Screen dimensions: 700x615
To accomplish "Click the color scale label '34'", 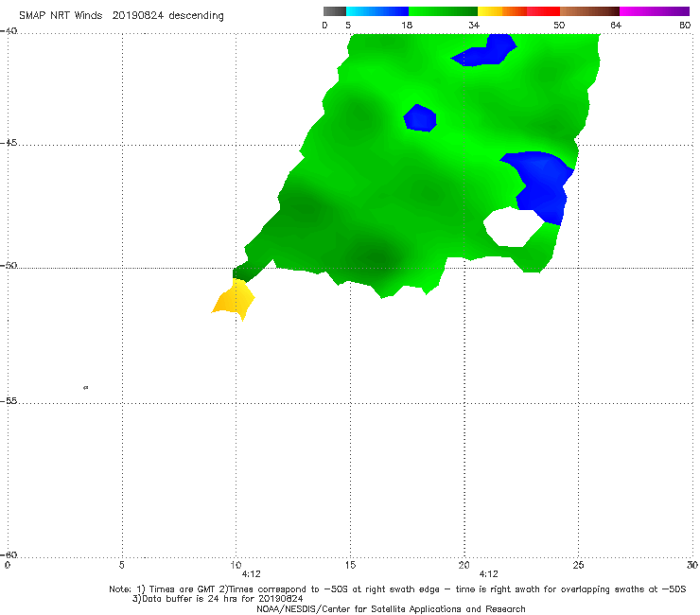I will point(474,25).
